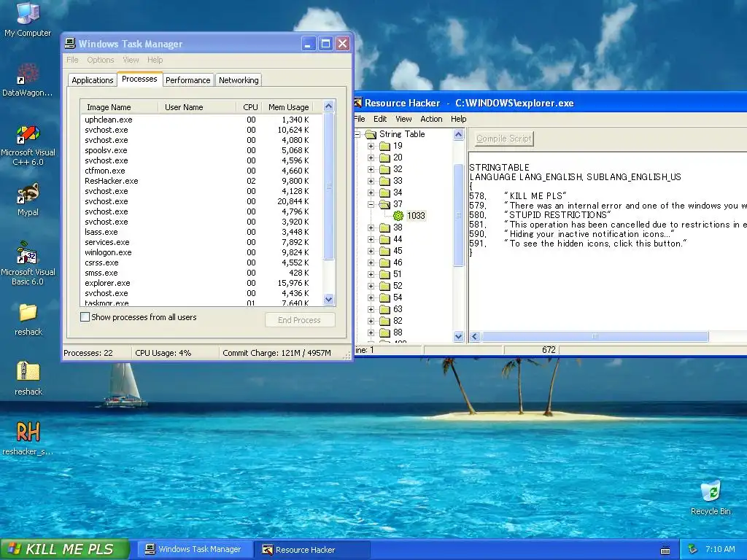747x560 pixels.
Task: Click the script editor horizontal scrollbar thumb
Action: tap(595, 337)
